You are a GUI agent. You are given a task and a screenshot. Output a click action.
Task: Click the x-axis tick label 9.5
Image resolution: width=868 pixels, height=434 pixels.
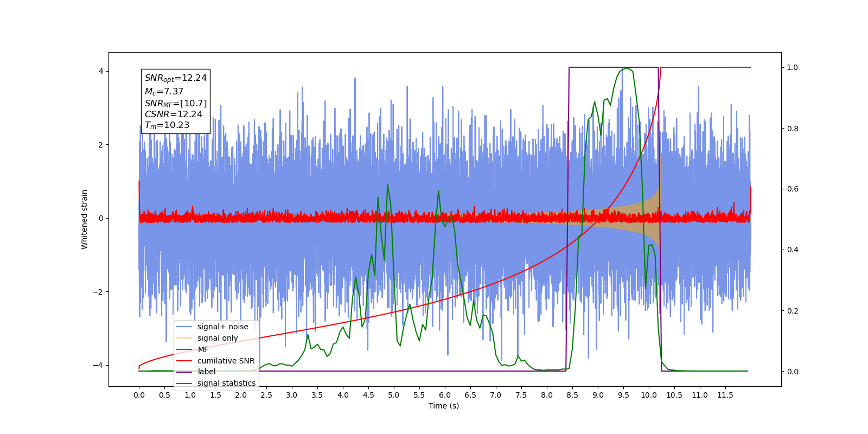point(623,395)
